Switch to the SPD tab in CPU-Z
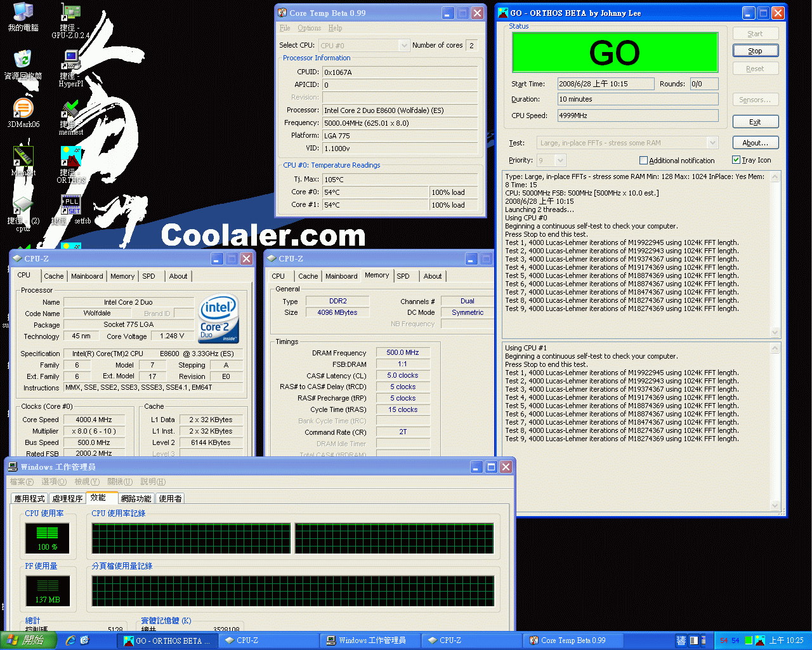This screenshot has height=650, width=812. pos(150,276)
